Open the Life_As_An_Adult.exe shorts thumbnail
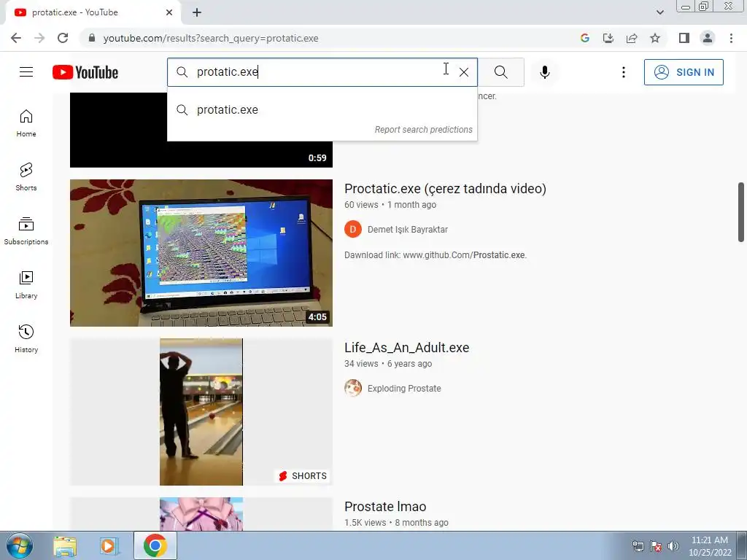 (x=201, y=412)
